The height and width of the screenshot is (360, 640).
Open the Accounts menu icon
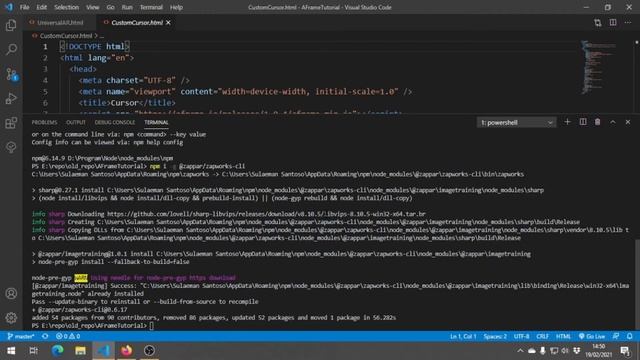click(x=11, y=293)
